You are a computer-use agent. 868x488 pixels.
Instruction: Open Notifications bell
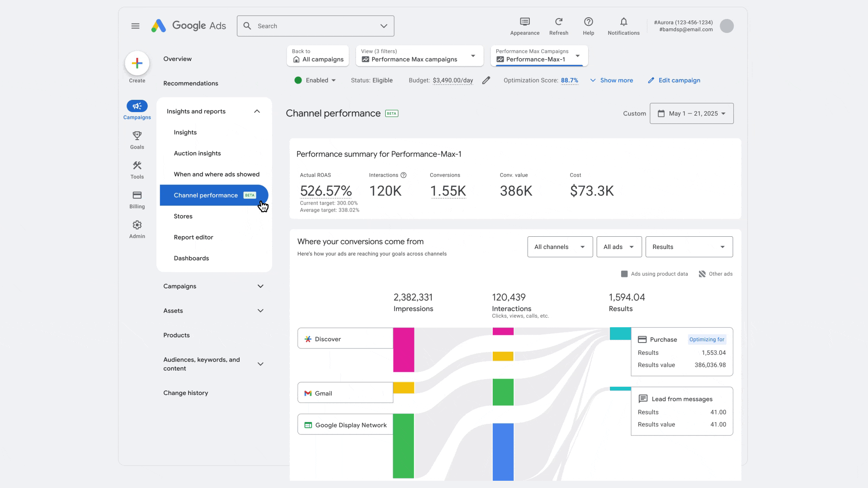[623, 22]
